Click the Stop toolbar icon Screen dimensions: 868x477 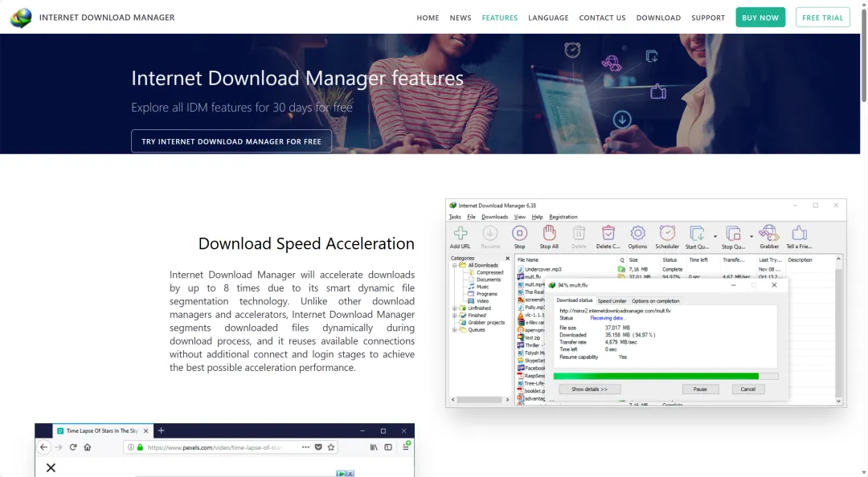point(519,238)
